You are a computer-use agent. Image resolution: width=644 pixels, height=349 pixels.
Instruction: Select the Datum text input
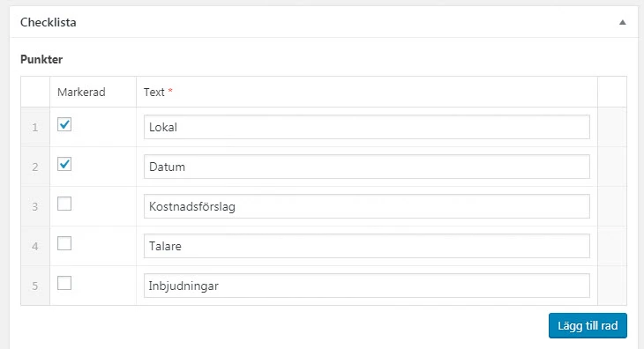point(367,167)
